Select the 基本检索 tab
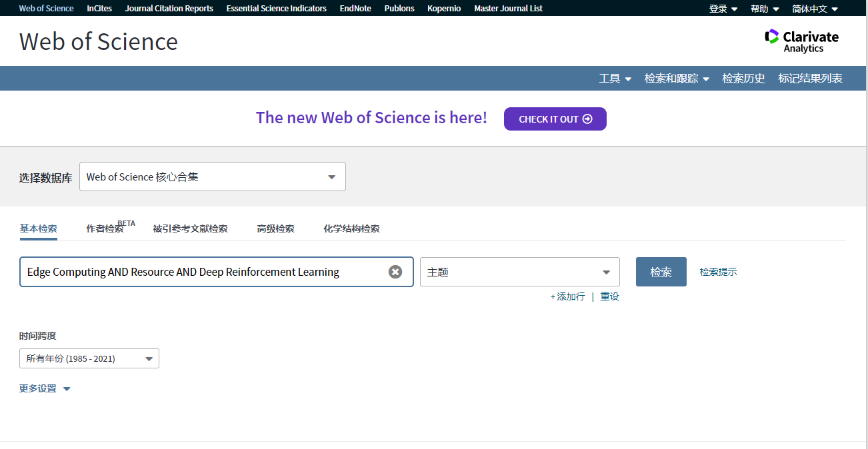868x449 pixels. (x=38, y=228)
